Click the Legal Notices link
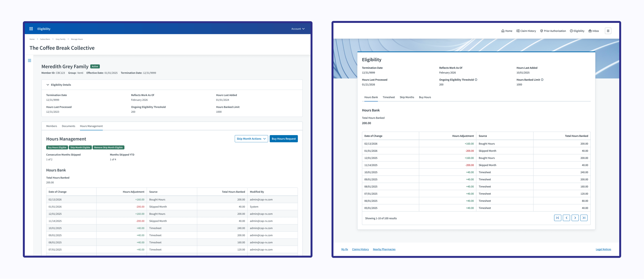 pos(603,249)
